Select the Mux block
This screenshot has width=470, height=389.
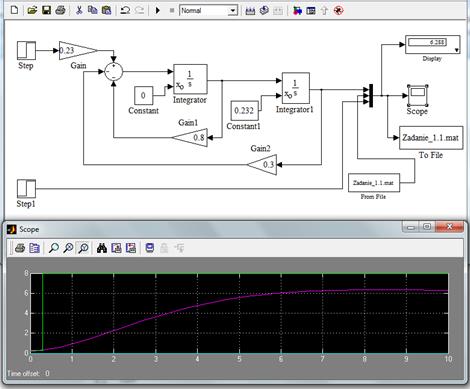[371, 96]
